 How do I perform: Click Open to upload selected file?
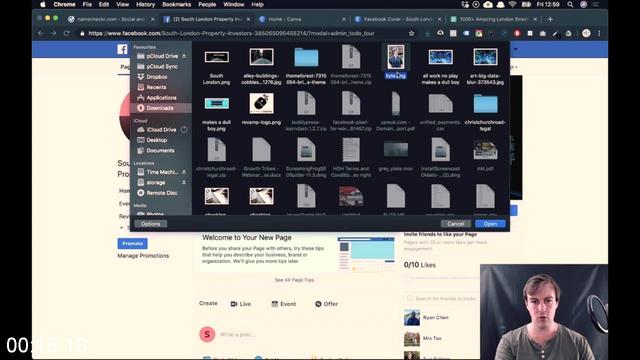pyautogui.click(x=490, y=224)
